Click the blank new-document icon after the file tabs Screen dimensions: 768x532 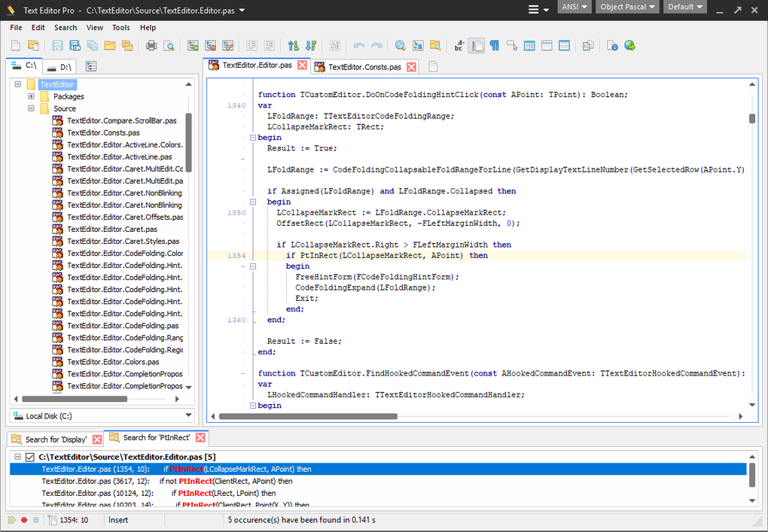pyautogui.click(x=433, y=66)
